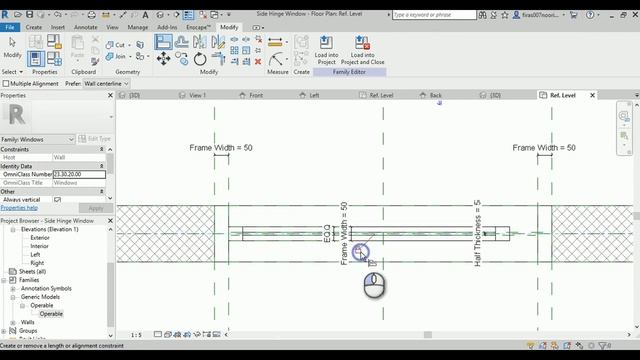Click the Text tool icon in quick access toolbar
This screenshot has width=640, height=360.
pyautogui.click(x=145, y=15)
